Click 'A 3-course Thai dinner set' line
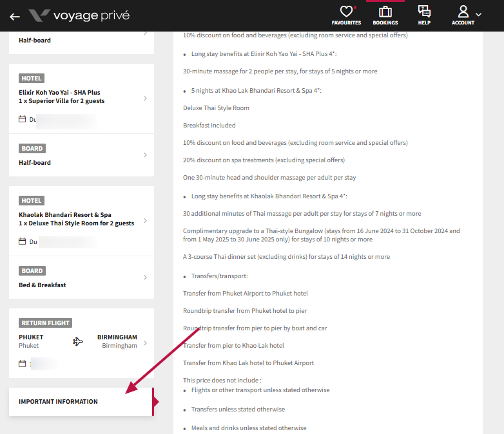This screenshot has width=504, height=434. tap(286, 257)
